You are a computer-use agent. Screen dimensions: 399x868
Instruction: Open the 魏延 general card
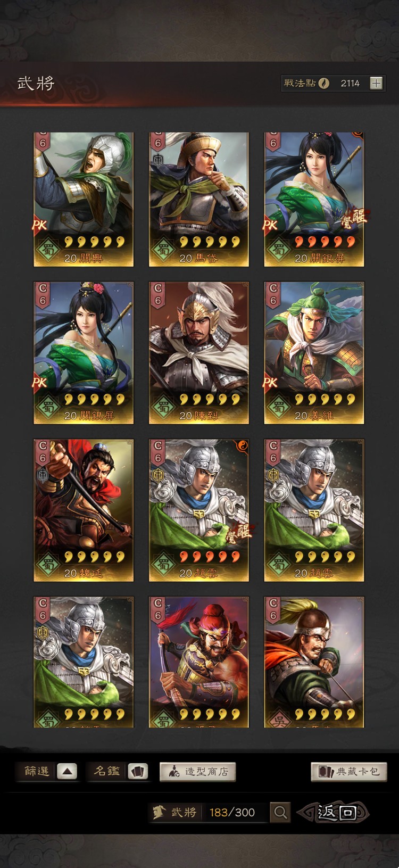tap(84, 510)
